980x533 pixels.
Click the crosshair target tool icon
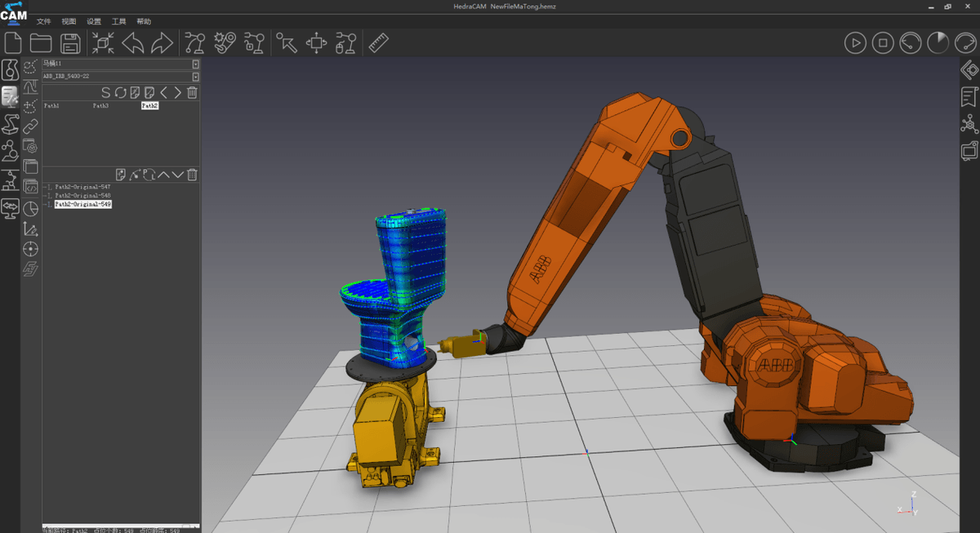click(30, 249)
